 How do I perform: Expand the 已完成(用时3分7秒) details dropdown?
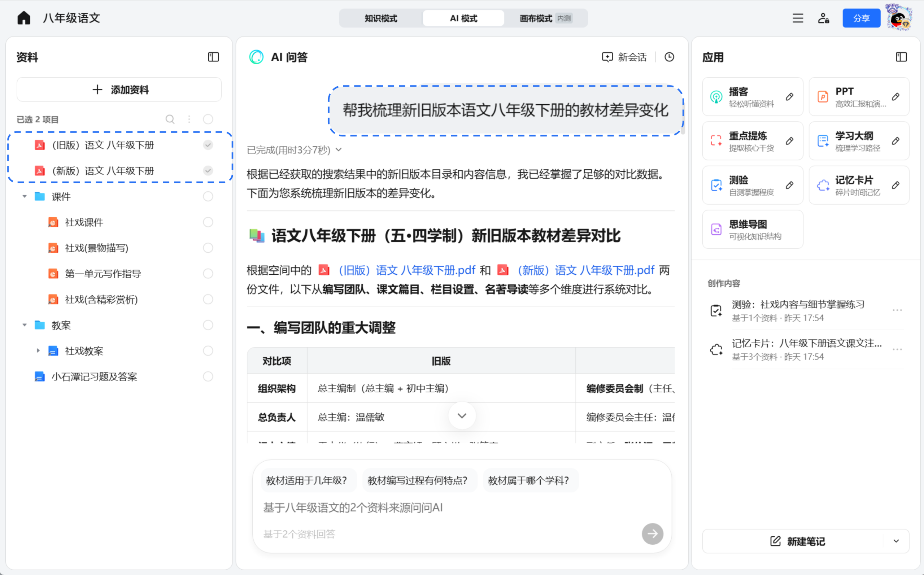339,150
